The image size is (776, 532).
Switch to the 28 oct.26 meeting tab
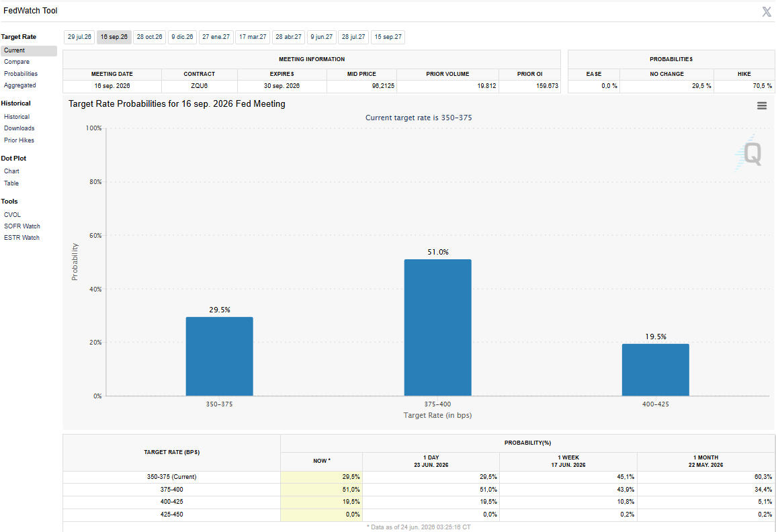(x=149, y=37)
